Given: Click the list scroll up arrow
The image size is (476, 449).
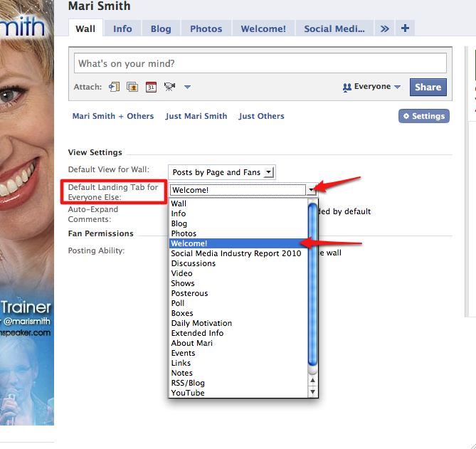Looking at the screenshot, I should 312,380.
